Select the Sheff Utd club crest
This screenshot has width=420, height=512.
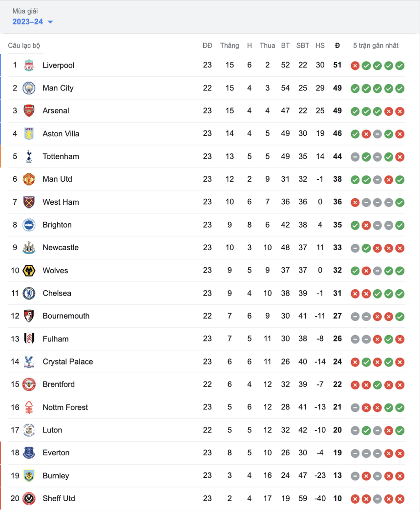[29, 498]
